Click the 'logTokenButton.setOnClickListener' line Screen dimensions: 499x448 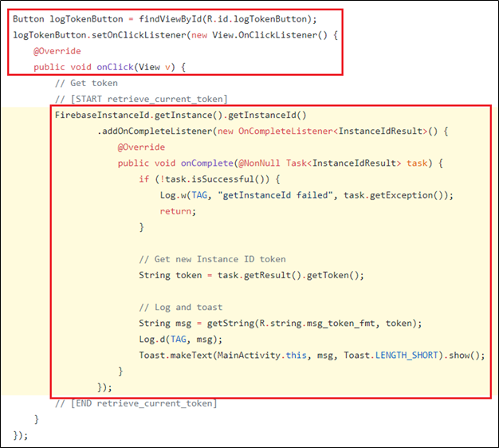pos(175,35)
